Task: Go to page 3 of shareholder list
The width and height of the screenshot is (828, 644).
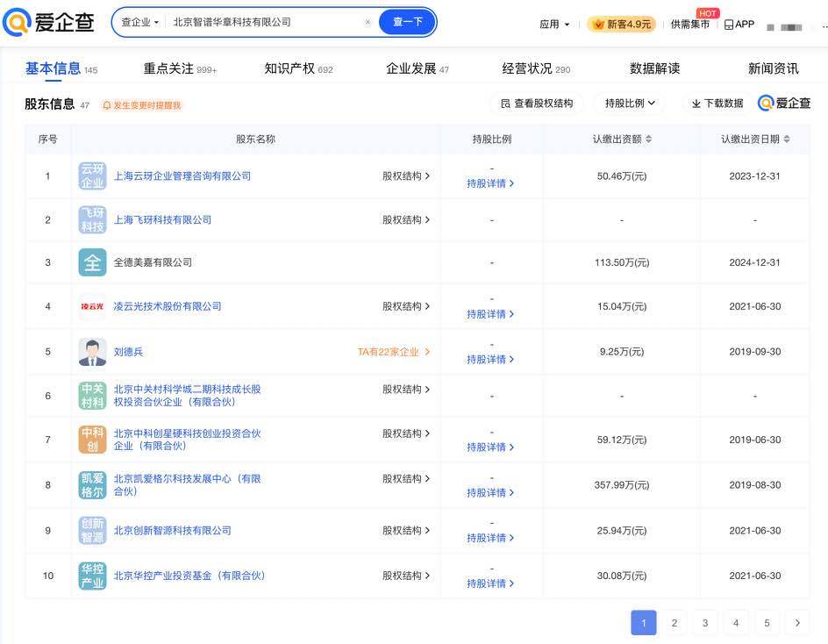Action: point(704,623)
